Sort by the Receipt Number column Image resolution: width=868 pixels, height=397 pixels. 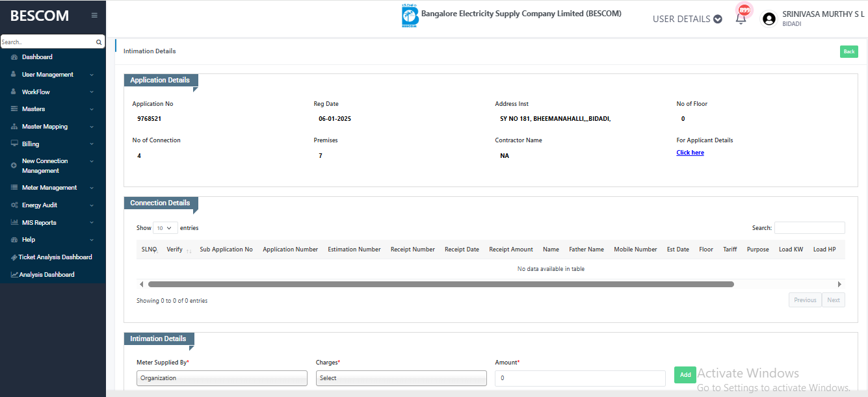(x=413, y=250)
